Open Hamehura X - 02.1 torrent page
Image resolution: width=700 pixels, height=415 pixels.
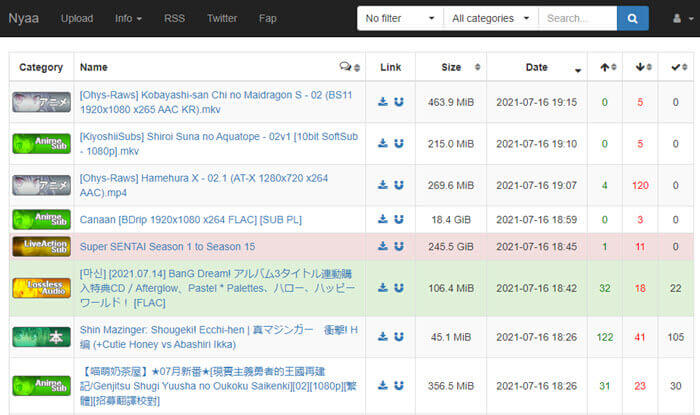(204, 185)
